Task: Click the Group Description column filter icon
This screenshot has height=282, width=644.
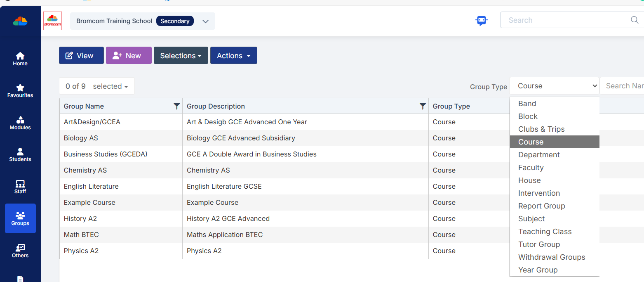Action: pos(423,106)
